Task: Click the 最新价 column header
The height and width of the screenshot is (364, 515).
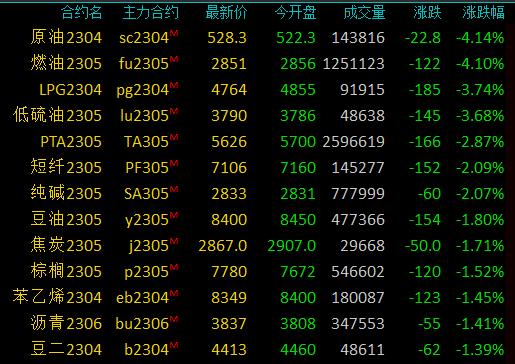Action: click(x=226, y=13)
